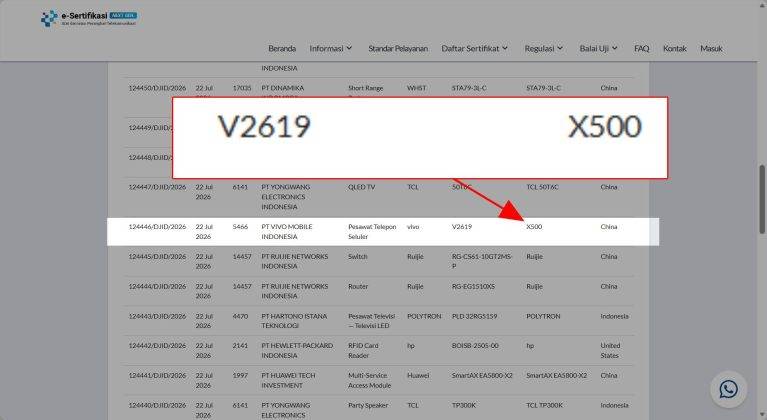Viewport: 767px width, 420px height.
Task: Select certificate number 124443/DJID/2026
Action: click(157, 316)
